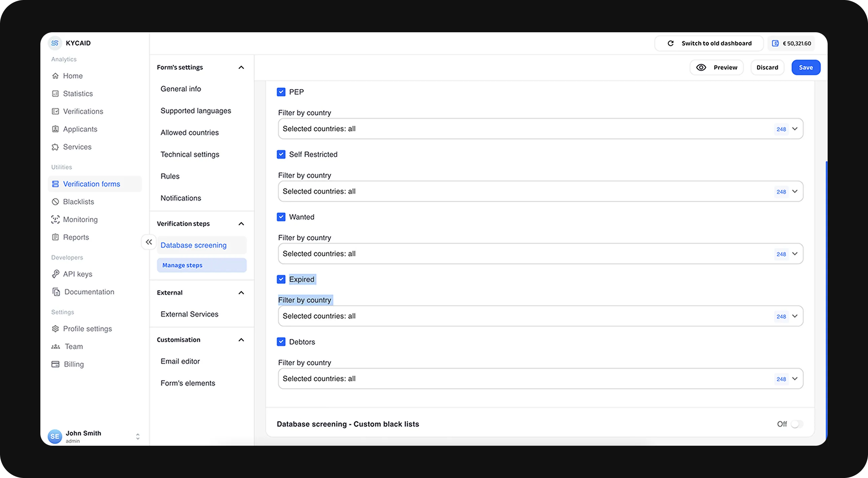Collapse the External section

point(241,293)
